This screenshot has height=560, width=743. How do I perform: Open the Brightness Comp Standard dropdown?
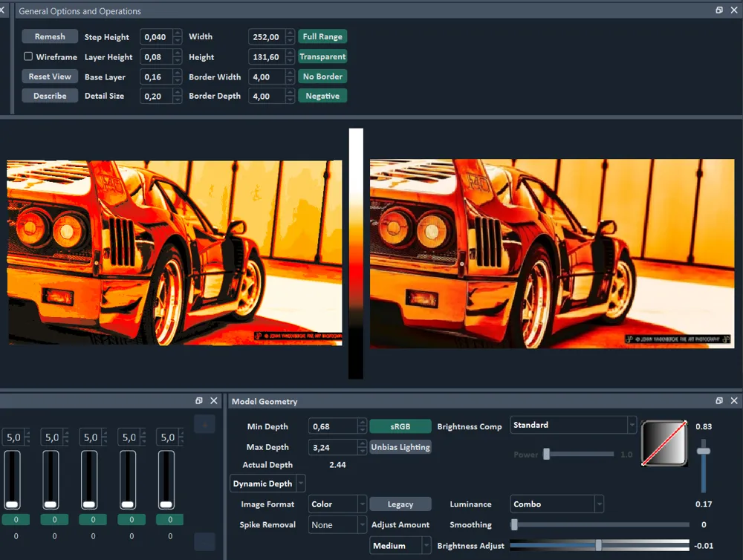click(573, 425)
